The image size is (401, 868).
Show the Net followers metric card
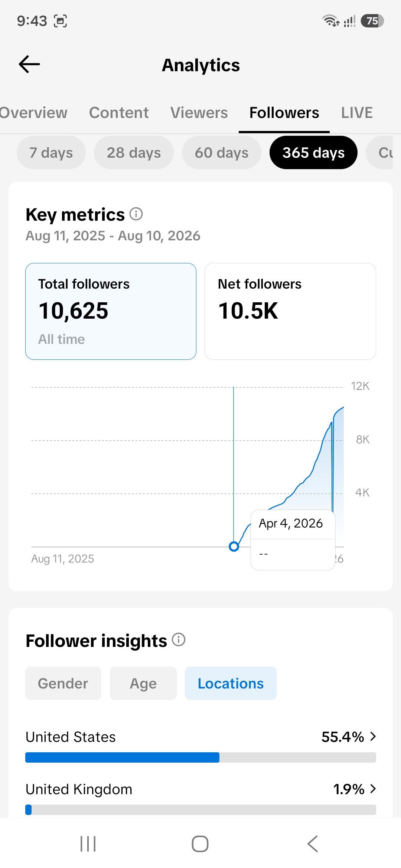pos(290,311)
